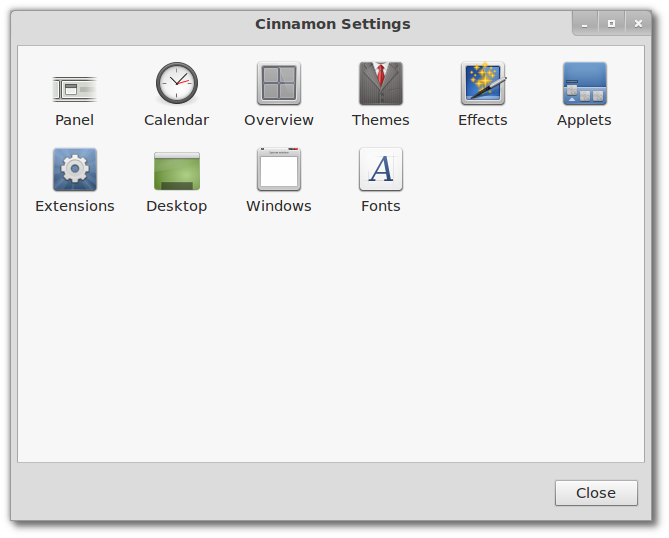Image resolution: width=669 pixels, height=538 pixels.
Task: Open the Panel settings icon
Action: pos(75,88)
